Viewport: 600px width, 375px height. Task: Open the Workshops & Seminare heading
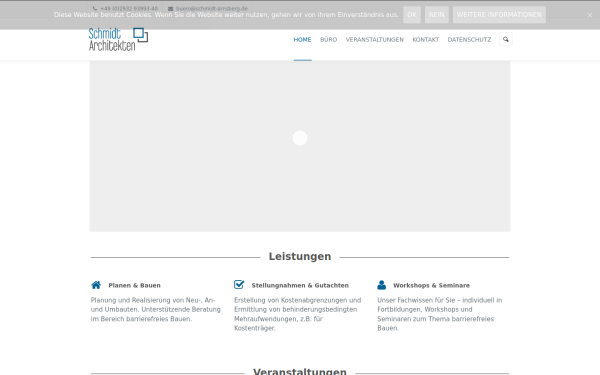tap(431, 285)
